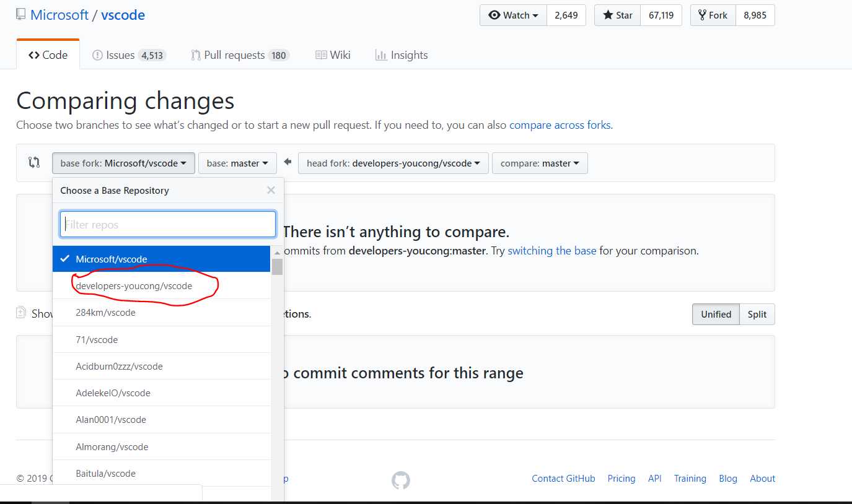Open the API footer link
The width and height of the screenshot is (852, 504).
(655, 479)
